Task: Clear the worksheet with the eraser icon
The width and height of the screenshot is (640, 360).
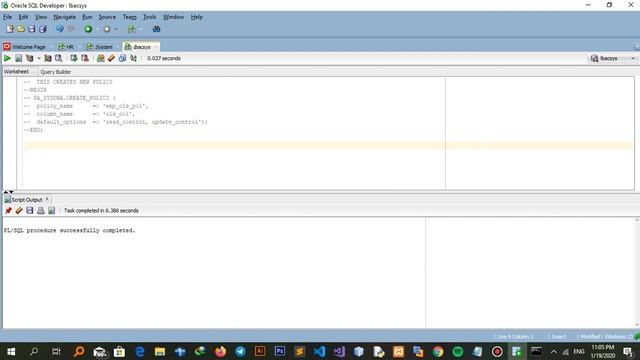Action: pos(111,58)
